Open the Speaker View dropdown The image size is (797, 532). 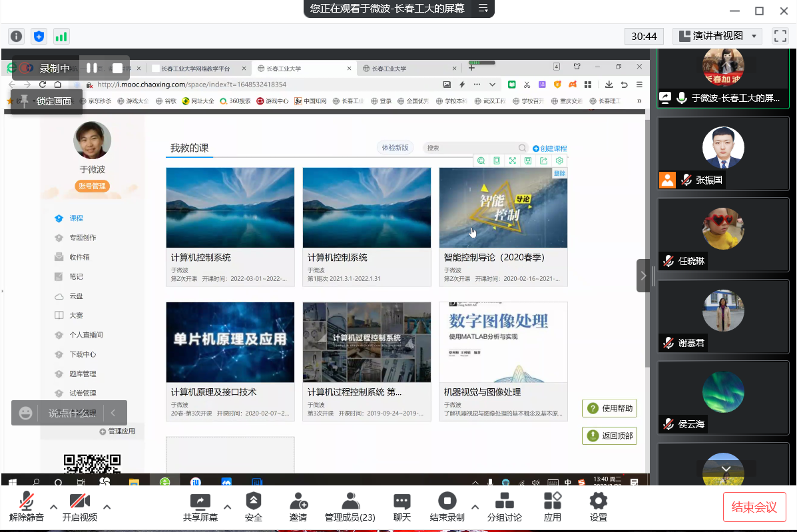717,36
